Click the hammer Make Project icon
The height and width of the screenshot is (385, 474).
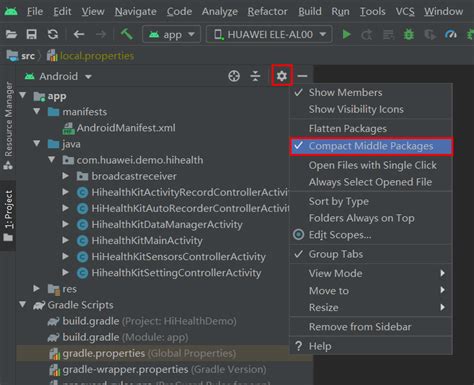(x=127, y=34)
